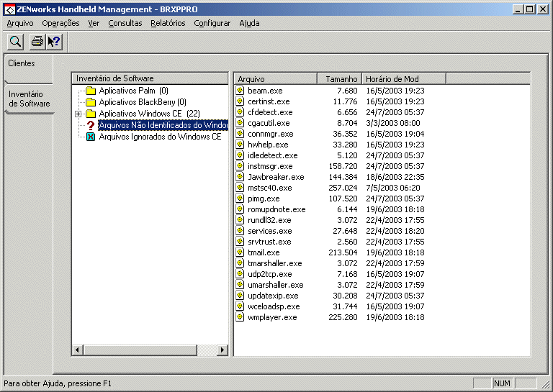Select Aplicativos Palm (0) tree item
The image size is (553, 392).
click(x=134, y=91)
